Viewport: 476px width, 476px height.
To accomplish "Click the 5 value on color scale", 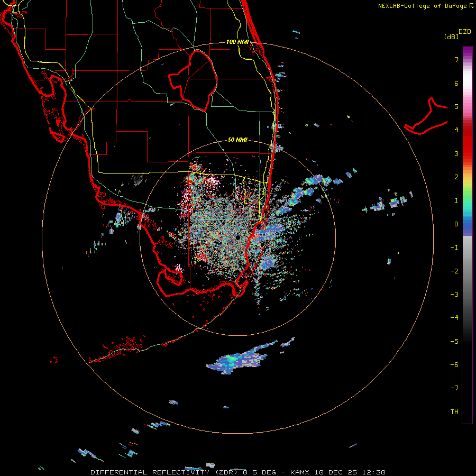I will pos(456,106).
